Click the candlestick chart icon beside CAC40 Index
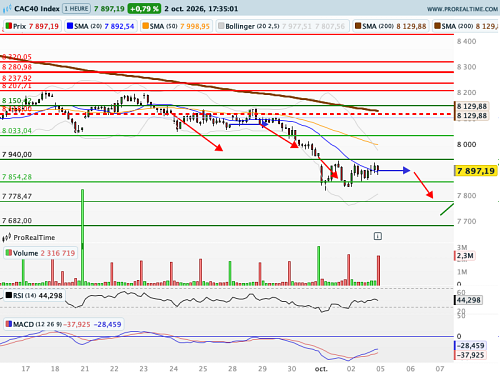This screenshot has width=500, height=375. [7, 9]
